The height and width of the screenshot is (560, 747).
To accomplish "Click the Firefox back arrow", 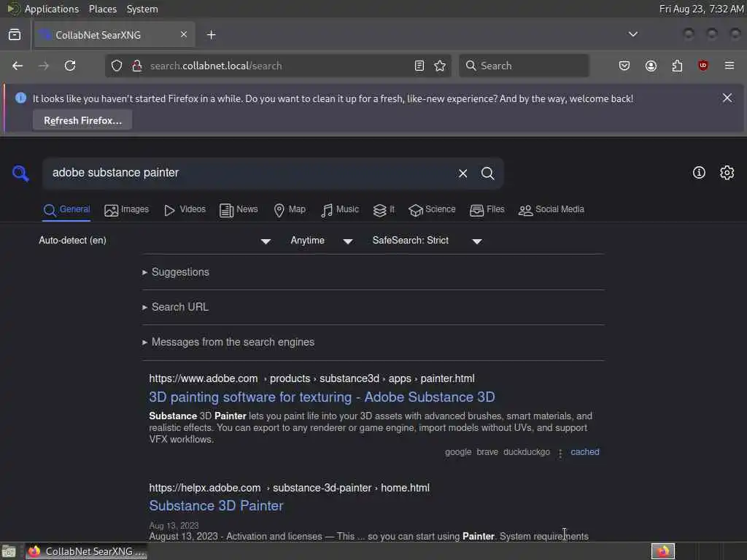I will pos(18,66).
